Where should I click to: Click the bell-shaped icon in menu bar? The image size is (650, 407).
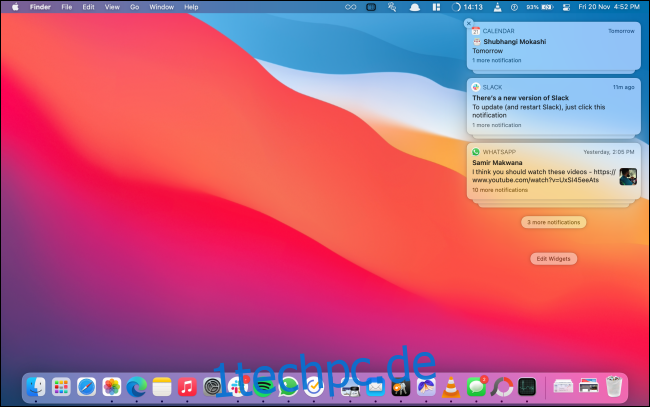tap(415, 7)
